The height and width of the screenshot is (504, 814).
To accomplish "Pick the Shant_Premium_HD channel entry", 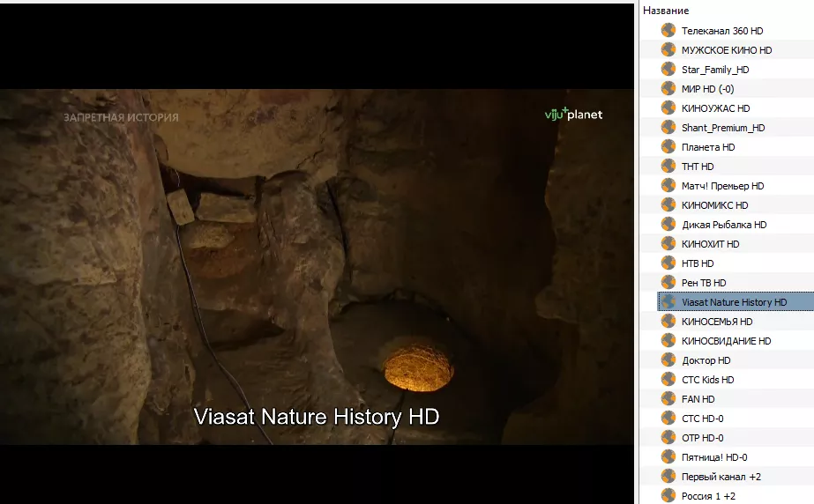I will coord(722,128).
